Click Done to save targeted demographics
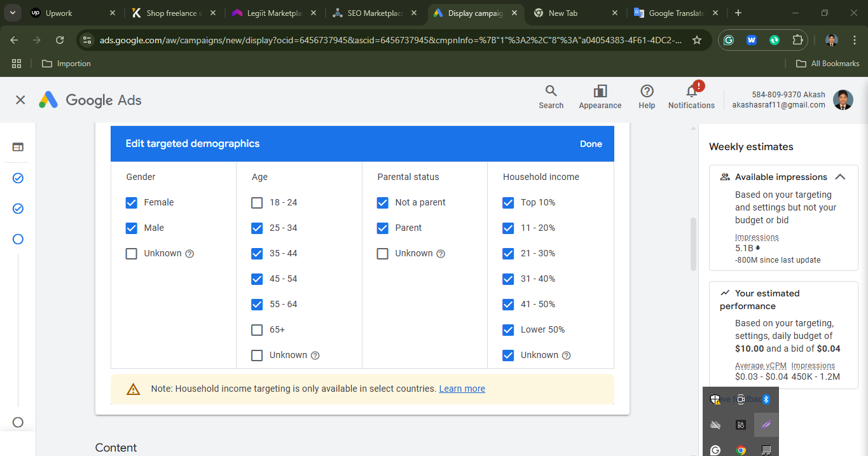Image resolution: width=868 pixels, height=456 pixels. tap(591, 144)
